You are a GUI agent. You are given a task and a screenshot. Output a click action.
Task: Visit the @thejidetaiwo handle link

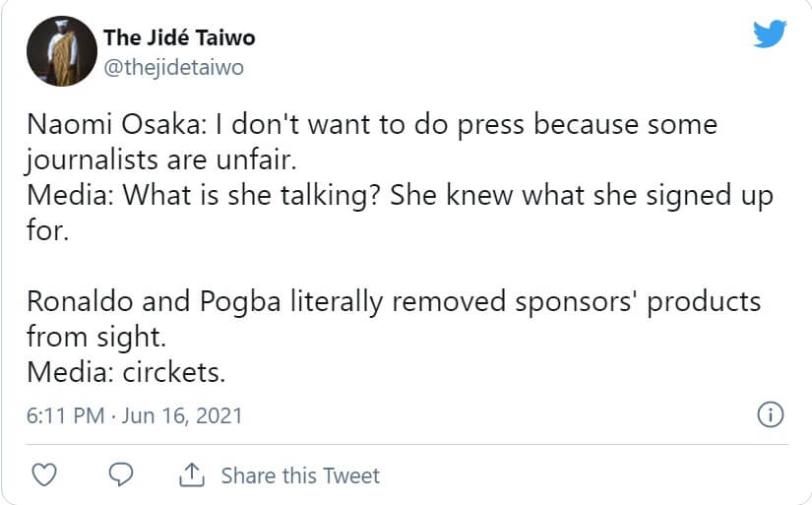tap(173, 67)
